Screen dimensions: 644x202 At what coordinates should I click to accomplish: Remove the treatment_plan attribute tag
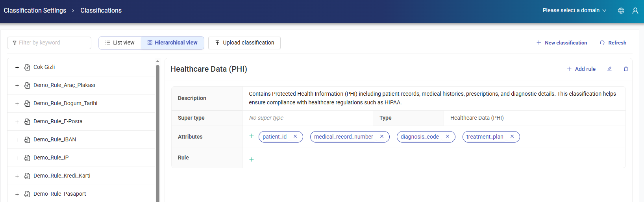click(512, 137)
